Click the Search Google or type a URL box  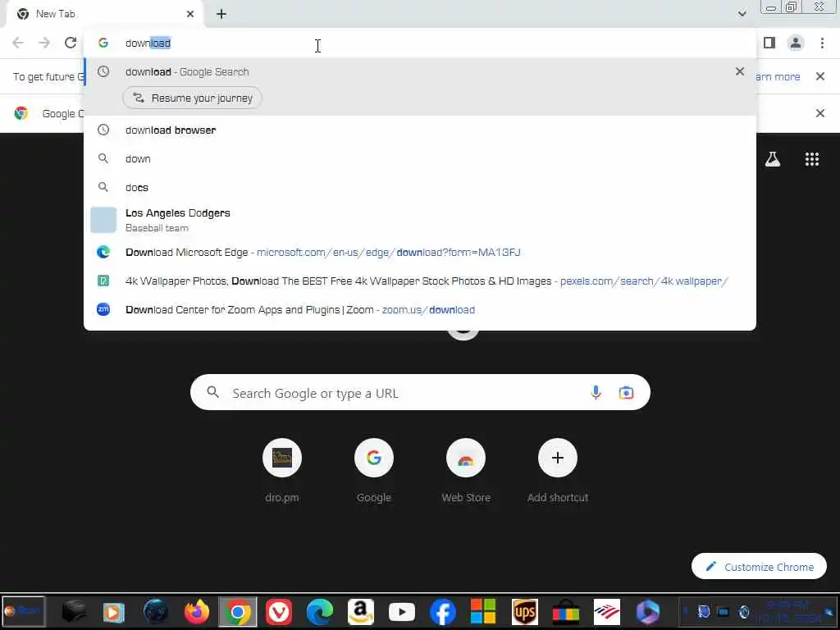tap(420, 393)
